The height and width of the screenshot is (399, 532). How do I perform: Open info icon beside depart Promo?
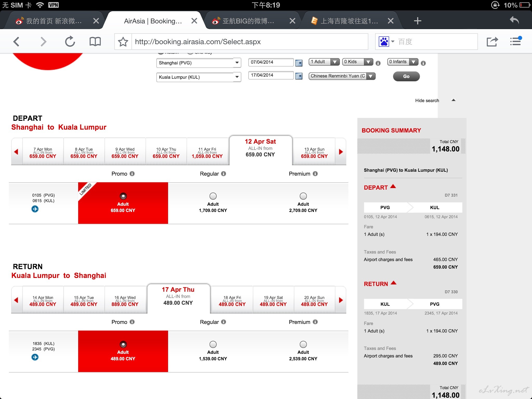tap(132, 174)
